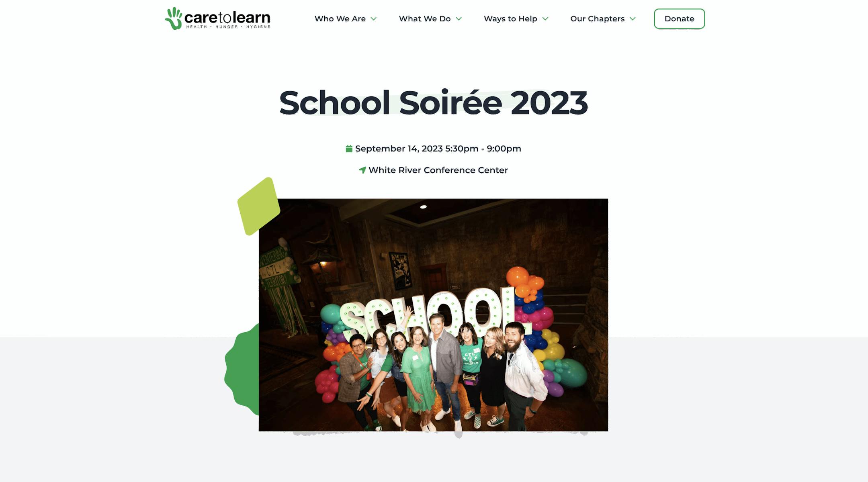Click the White River Conference Center location

(438, 170)
